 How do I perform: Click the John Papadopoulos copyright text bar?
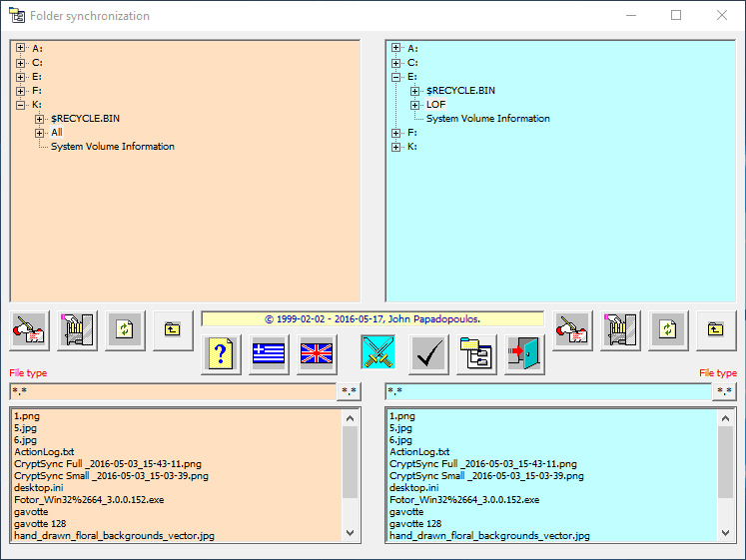(373, 319)
